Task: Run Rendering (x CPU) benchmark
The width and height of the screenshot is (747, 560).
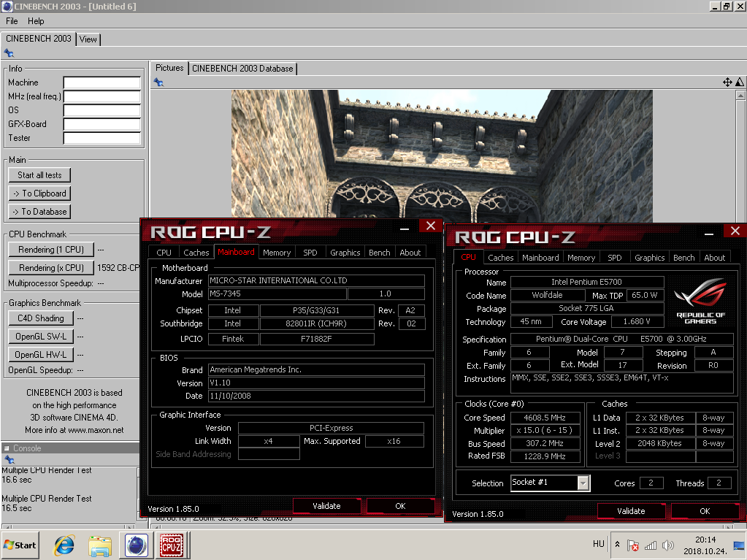Action: 51,268
